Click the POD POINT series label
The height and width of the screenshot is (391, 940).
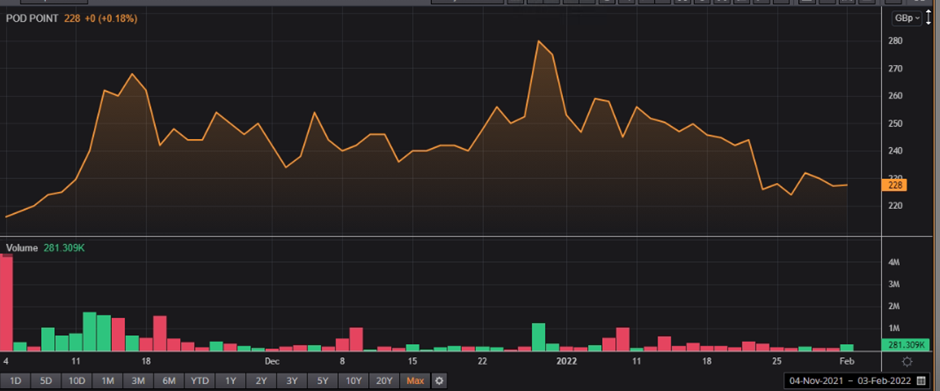click(32, 19)
